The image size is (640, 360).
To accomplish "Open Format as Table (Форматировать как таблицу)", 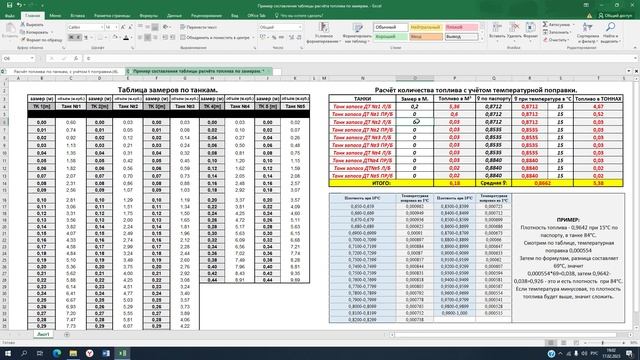I will tap(357, 33).
